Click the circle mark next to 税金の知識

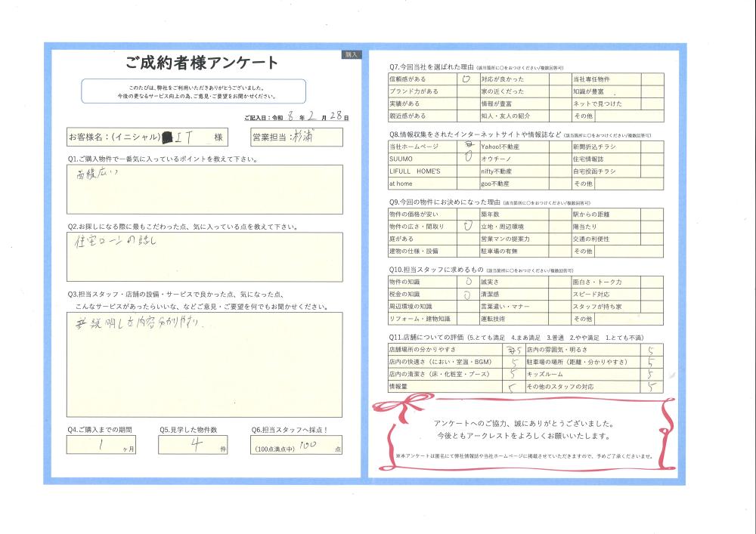tap(467, 294)
